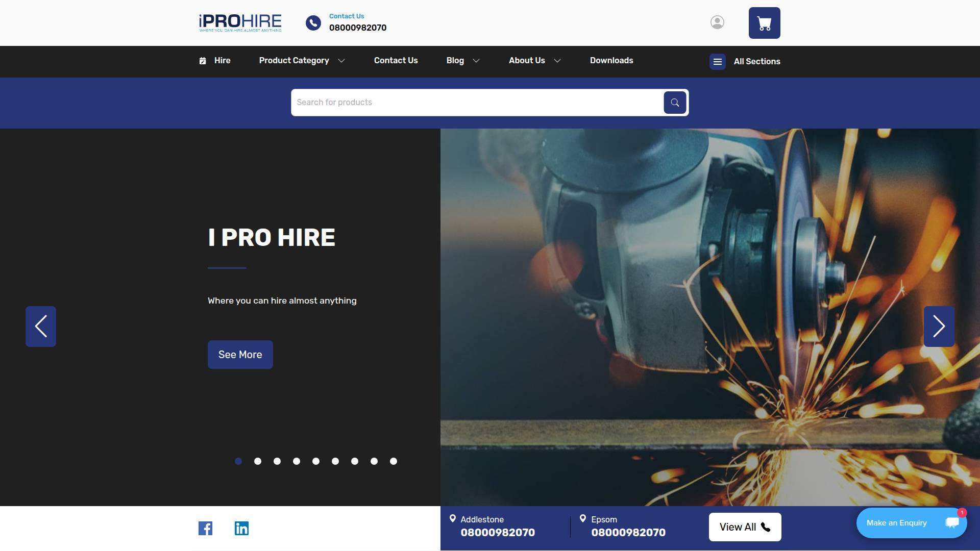The height and width of the screenshot is (551, 980).
Task: Click the user account icon
Action: click(x=717, y=22)
